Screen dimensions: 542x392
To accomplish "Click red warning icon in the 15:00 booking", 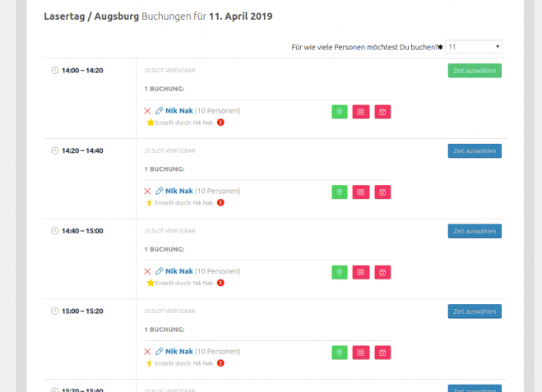I will point(220,362).
